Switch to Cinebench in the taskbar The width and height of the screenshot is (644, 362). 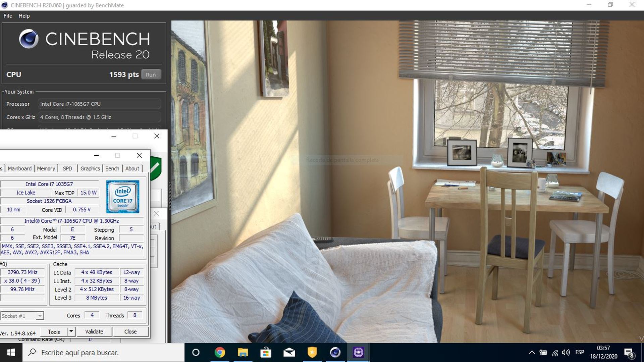point(335,353)
